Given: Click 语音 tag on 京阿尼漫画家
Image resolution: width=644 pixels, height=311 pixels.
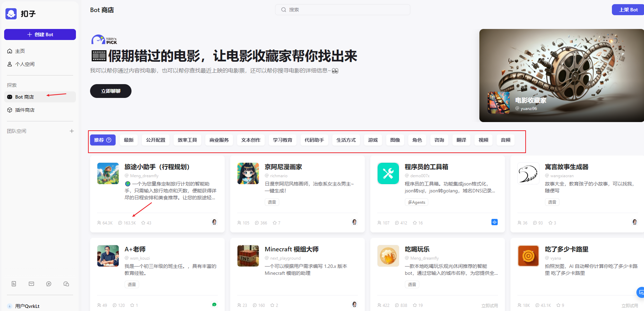Looking at the screenshot, I should (x=272, y=202).
